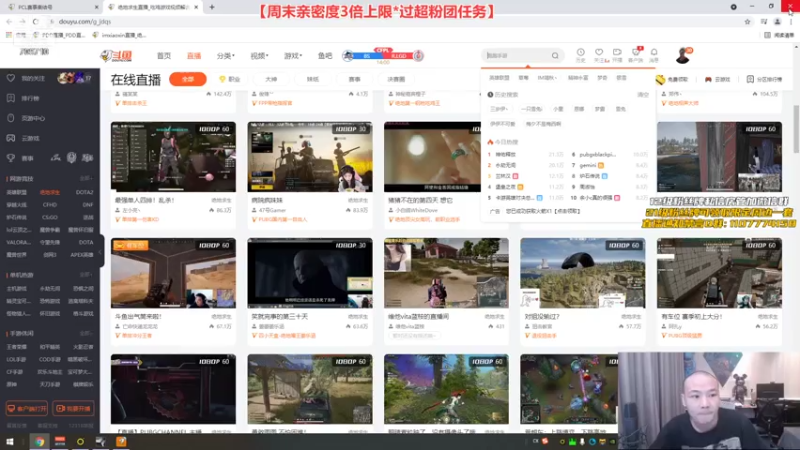800x450 pixels.
Task: Open the 关注 (follow) heart icon in header
Action: tap(599, 55)
